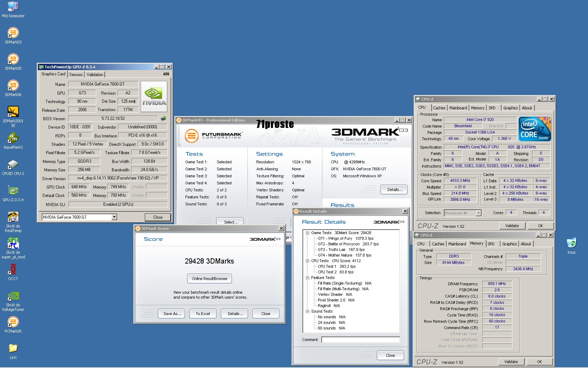The width and height of the screenshot is (588, 368).
Task: Click OK in upper CPU-Z window
Action: click(540, 226)
